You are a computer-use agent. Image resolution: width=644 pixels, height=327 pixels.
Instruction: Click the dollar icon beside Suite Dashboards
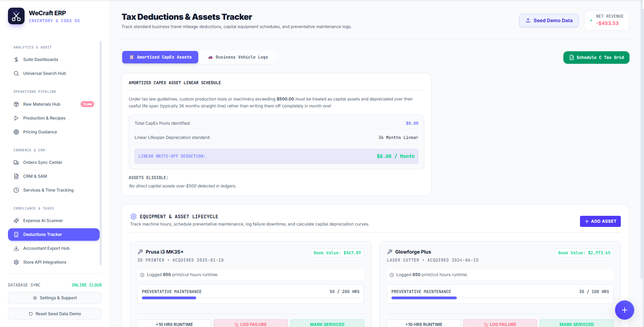click(16, 60)
